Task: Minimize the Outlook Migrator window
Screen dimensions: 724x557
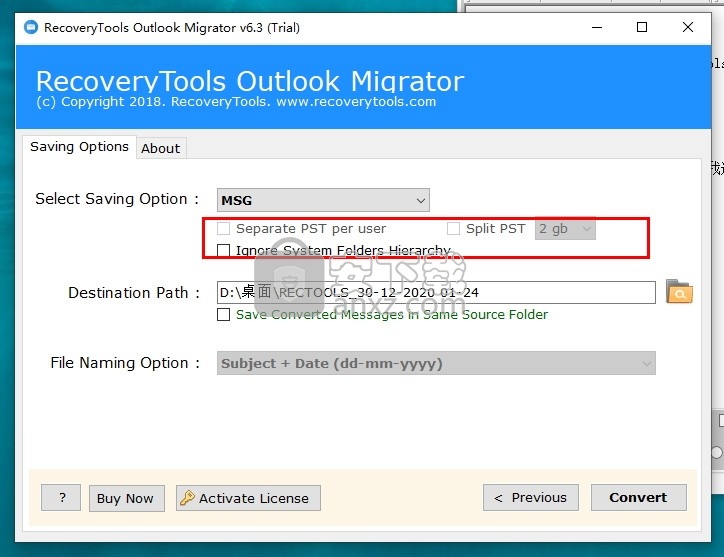Action: (x=597, y=28)
